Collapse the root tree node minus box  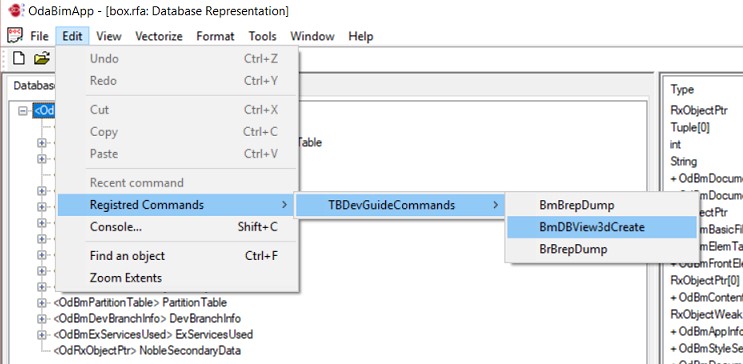coord(22,110)
